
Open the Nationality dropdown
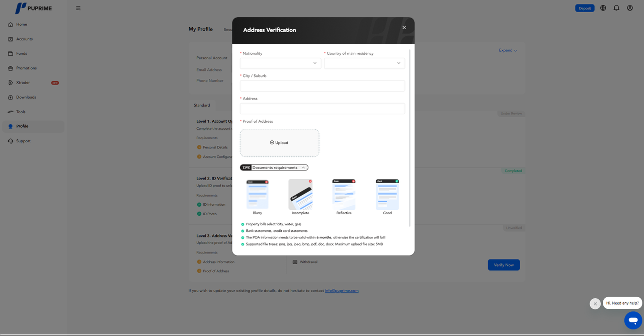280,63
